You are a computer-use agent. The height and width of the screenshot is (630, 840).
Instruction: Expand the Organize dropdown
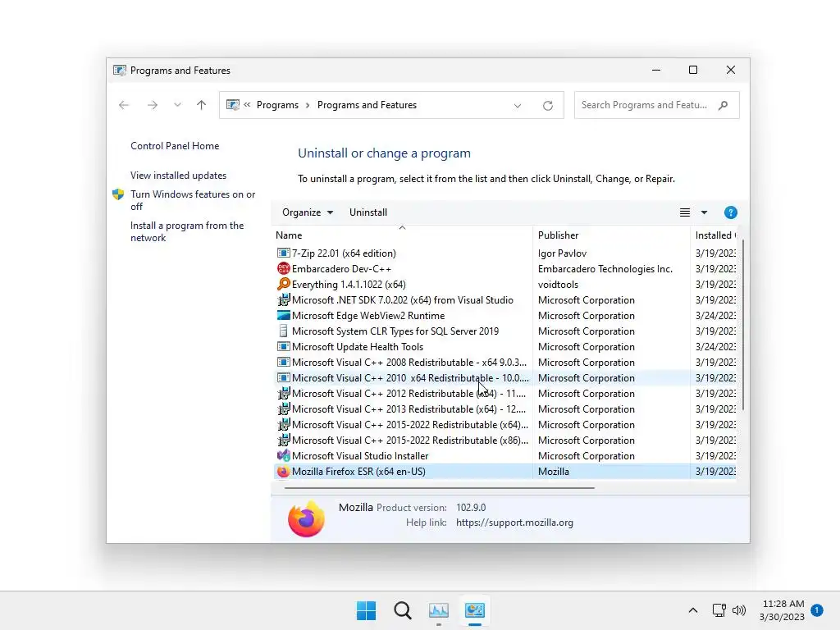coord(308,212)
